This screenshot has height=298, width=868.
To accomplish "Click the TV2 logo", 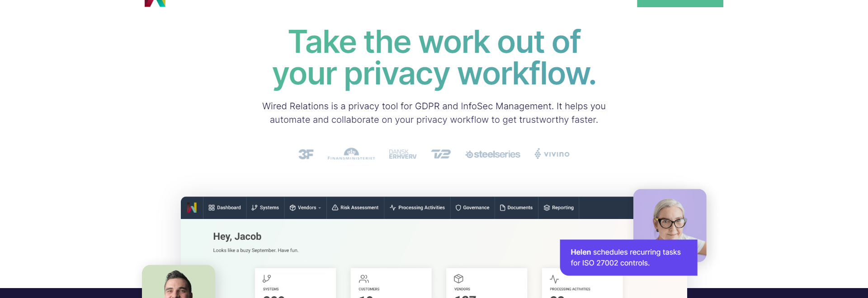I will coord(441,154).
